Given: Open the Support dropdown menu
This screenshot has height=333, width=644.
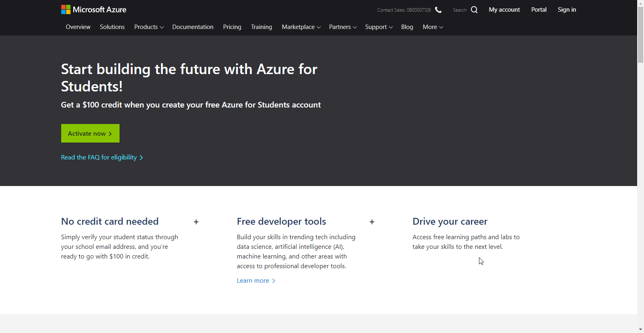Looking at the screenshot, I should click(x=379, y=27).
